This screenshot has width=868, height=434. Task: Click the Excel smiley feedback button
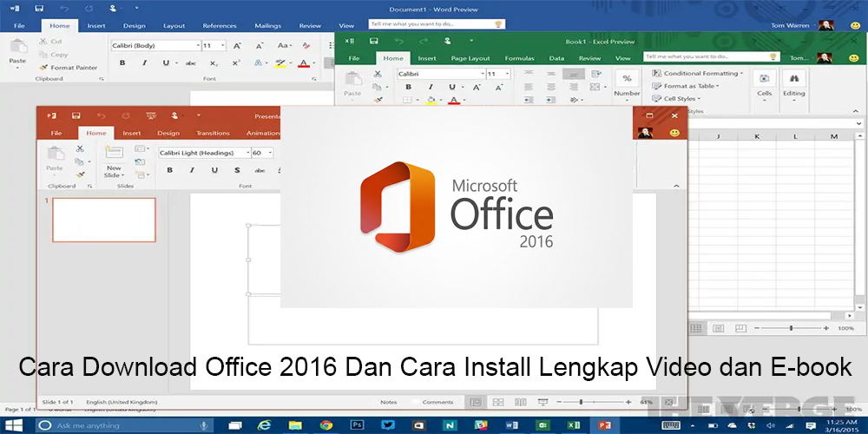click(x=853, y=57)
